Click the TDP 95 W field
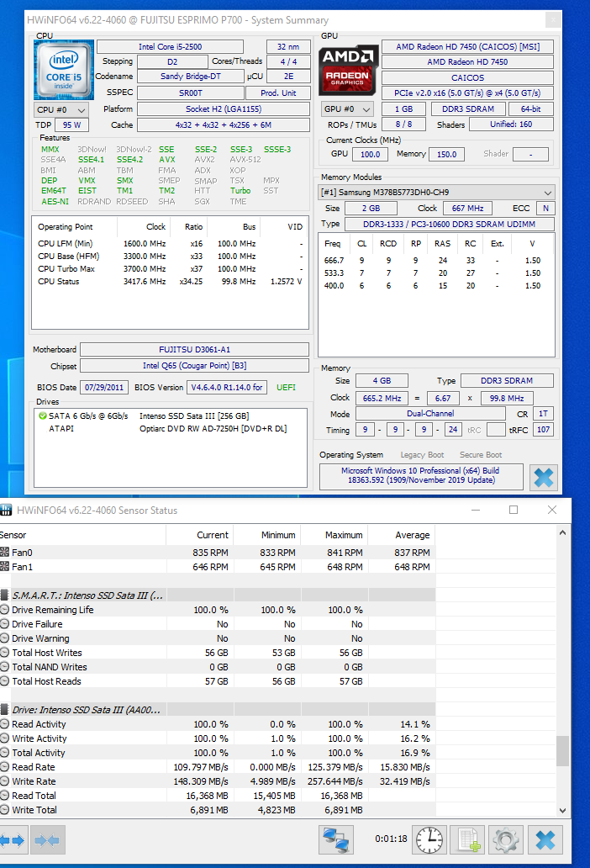 click(x=71, y=125)
